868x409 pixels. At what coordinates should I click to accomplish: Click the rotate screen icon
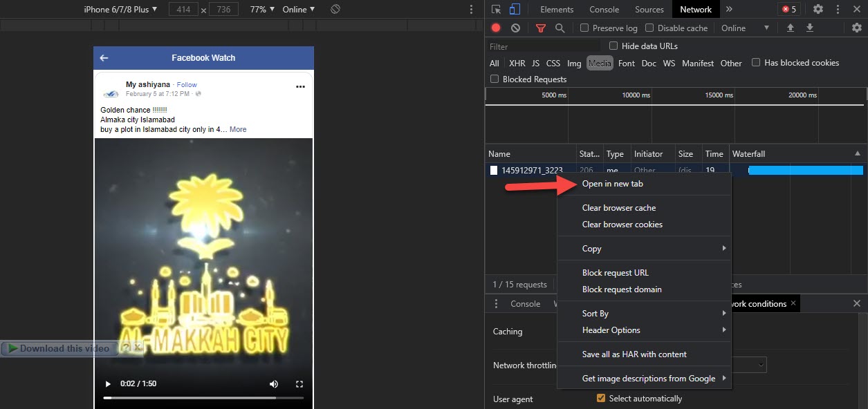tap(335, 9)
